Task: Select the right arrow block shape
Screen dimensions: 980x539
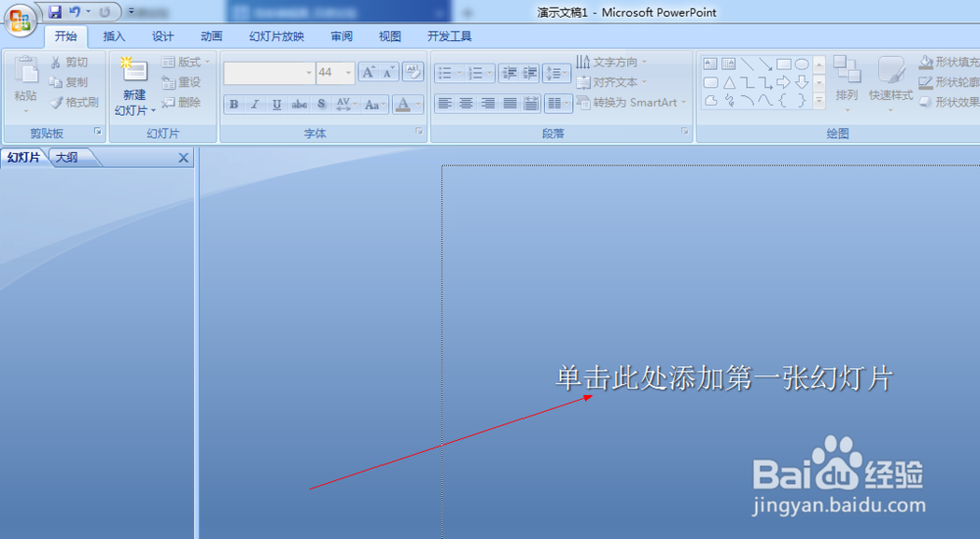Action: pyautogui.click(x=783, y=82)
